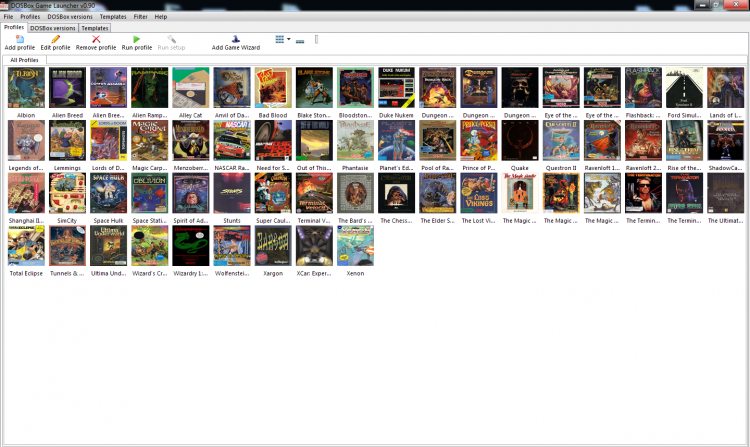Select the Phantasie game cover
This screenshot has width=750, height=447.
click(355, 140)
